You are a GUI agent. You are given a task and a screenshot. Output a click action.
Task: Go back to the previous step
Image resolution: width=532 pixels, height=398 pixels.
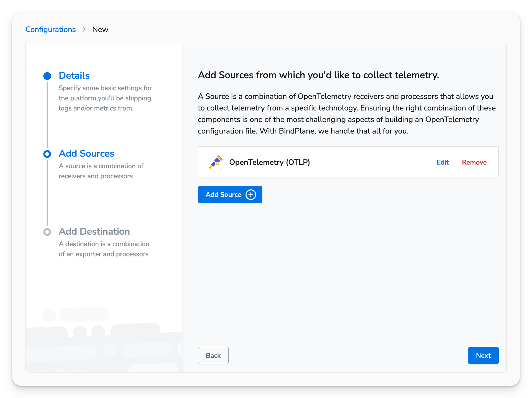[x=213, y=355]
